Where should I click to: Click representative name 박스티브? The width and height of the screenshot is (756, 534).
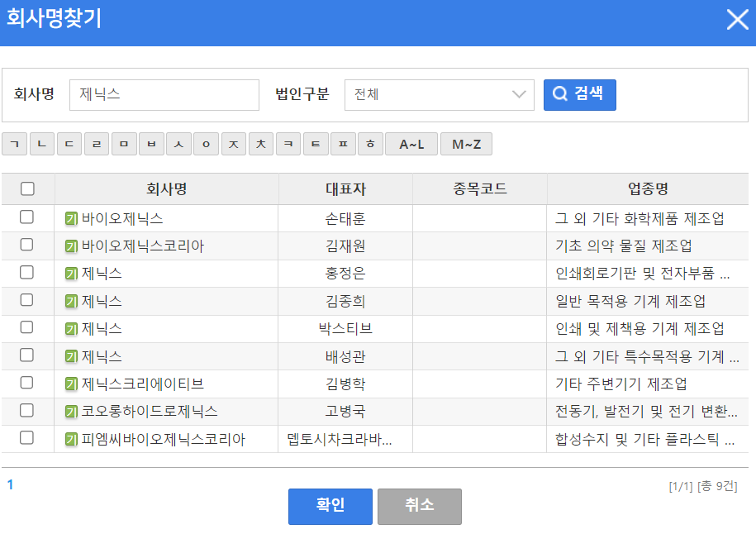(345, 329)
